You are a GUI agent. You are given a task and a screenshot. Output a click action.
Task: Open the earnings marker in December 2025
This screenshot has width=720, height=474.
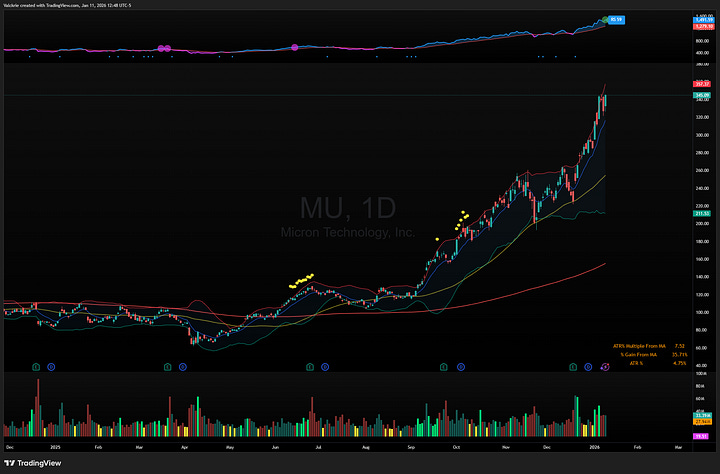pyautogui.click(x=573, y=367)
